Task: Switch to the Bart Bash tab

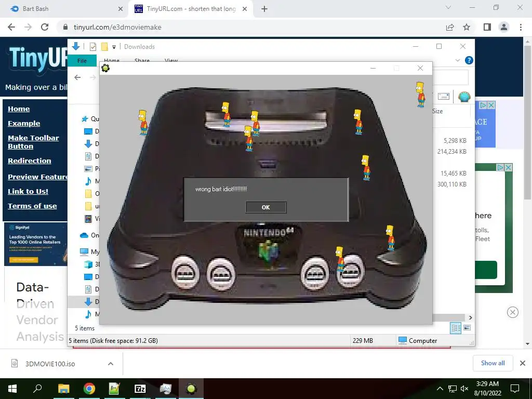Action: coord(64,9)
